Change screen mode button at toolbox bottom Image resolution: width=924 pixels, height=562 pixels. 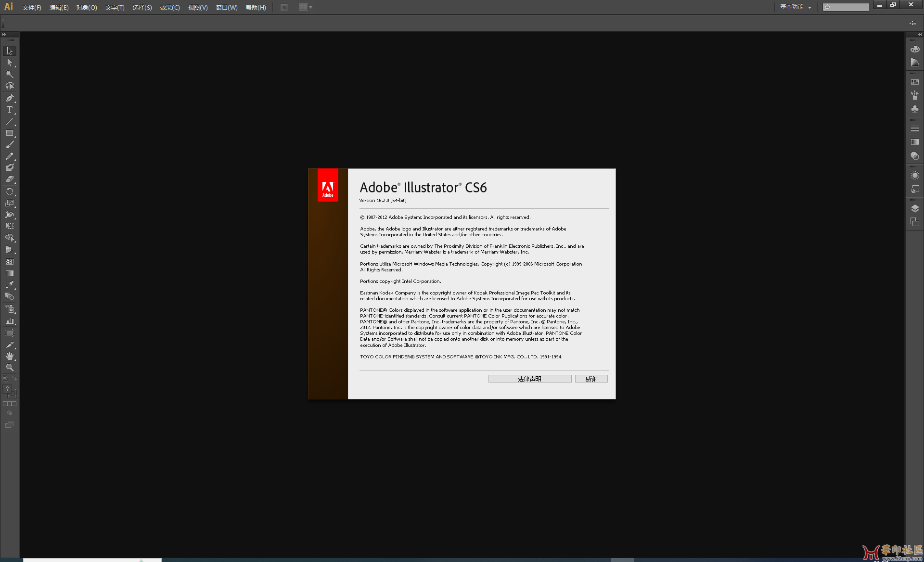[9, 425]
